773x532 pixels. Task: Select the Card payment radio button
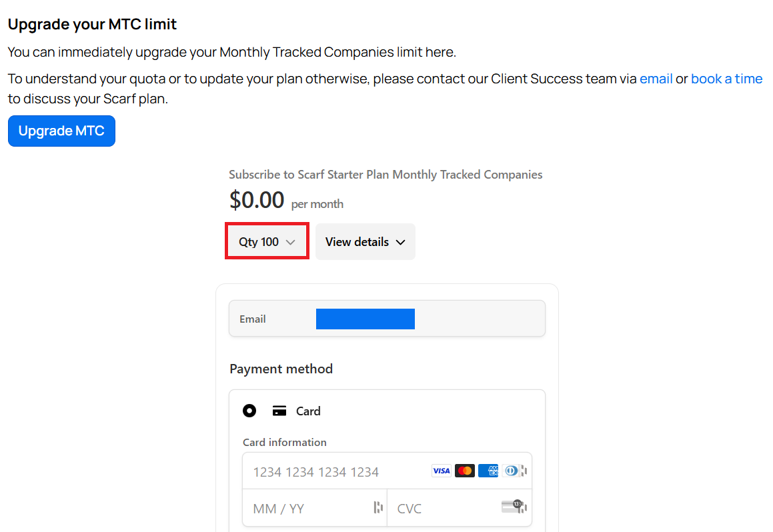click(x=249, y=411)
